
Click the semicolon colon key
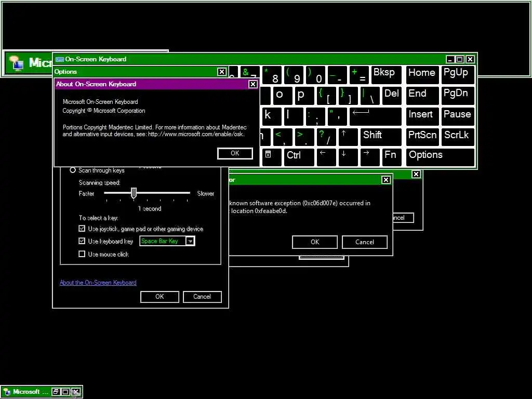[x=315, y=117]
